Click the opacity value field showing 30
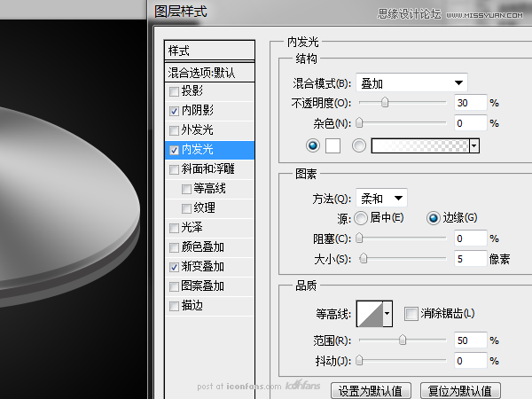532x399 pixels. [471, 103]
